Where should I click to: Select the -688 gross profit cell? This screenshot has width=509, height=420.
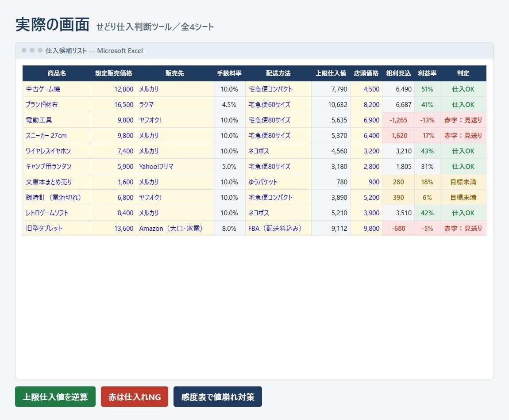click(x=398, y=228)
